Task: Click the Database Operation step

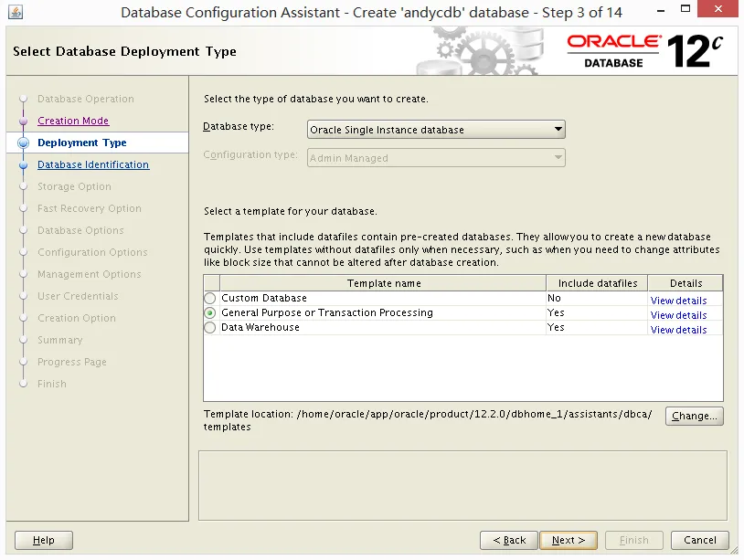Action: tap(85, 99)
